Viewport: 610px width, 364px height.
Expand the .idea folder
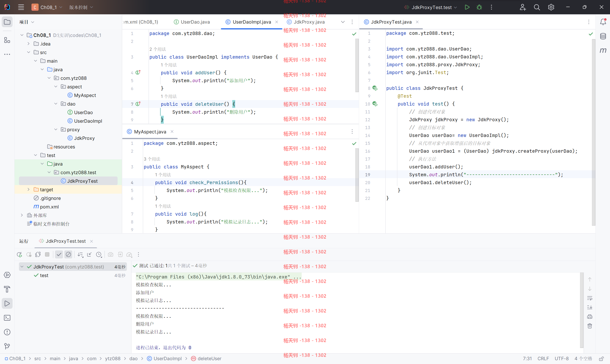(28, 44)
